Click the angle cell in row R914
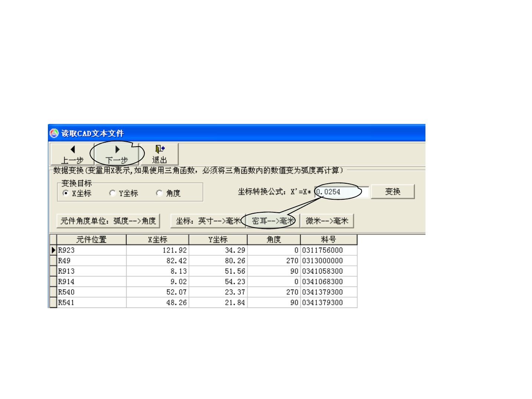This screenshot has height=399, width=532. 274,282
